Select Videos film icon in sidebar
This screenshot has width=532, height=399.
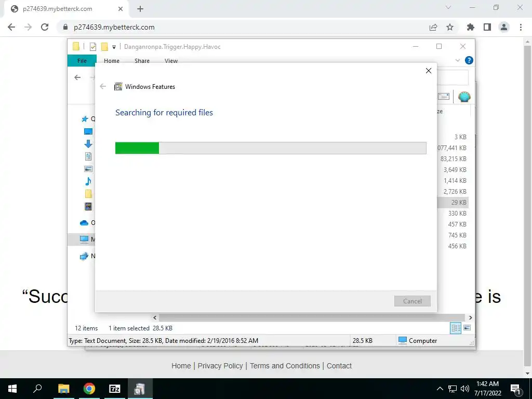coord(88,206)
